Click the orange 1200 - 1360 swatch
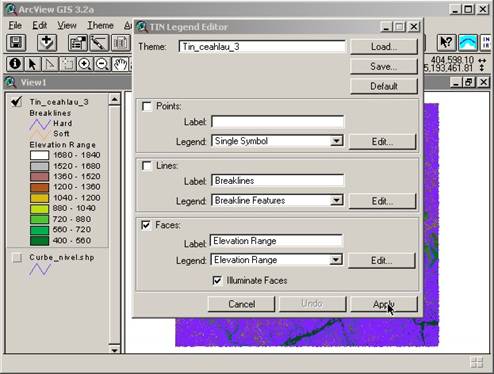494x374 pixels. point(40,187)
